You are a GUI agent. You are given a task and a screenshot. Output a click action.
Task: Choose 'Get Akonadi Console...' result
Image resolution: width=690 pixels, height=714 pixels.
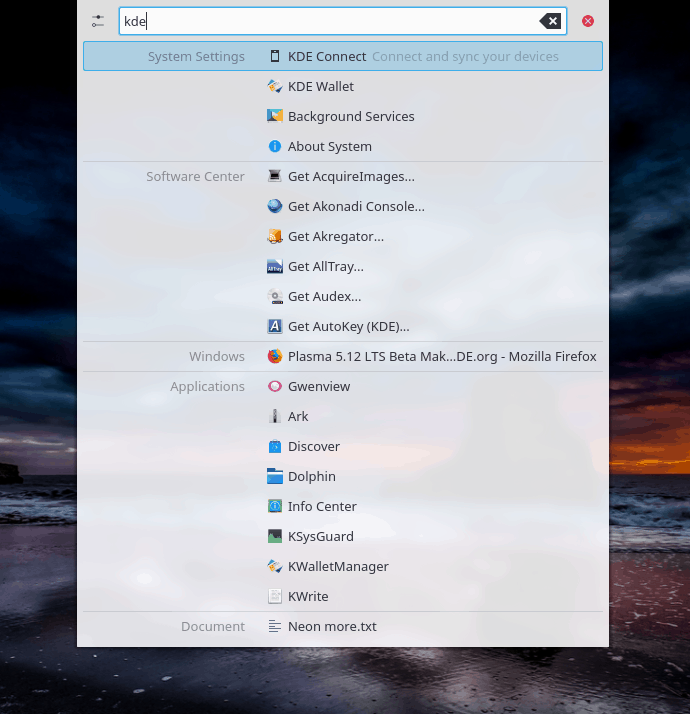coord(356,206)
